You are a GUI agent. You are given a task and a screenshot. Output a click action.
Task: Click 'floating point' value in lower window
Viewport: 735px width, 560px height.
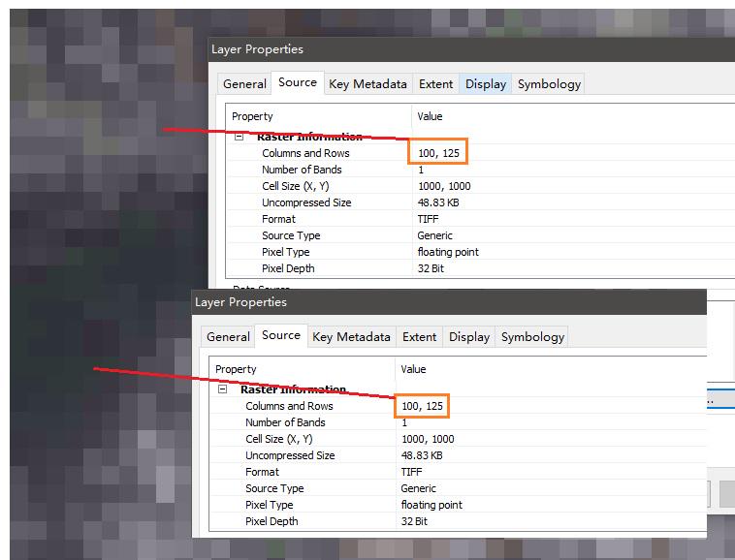pos(431,505)
